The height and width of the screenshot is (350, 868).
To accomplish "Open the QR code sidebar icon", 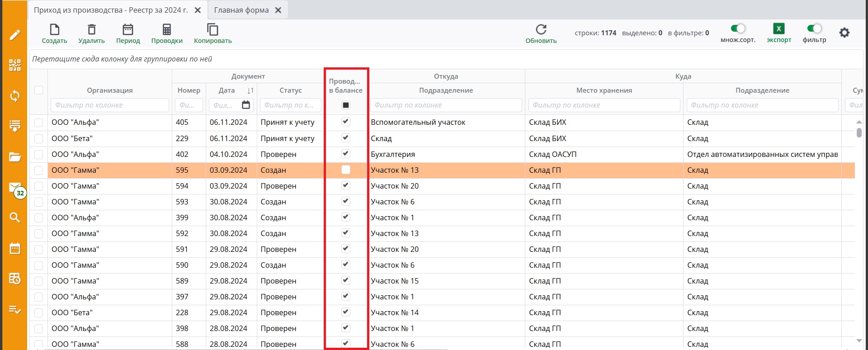I will pos(15,65).
